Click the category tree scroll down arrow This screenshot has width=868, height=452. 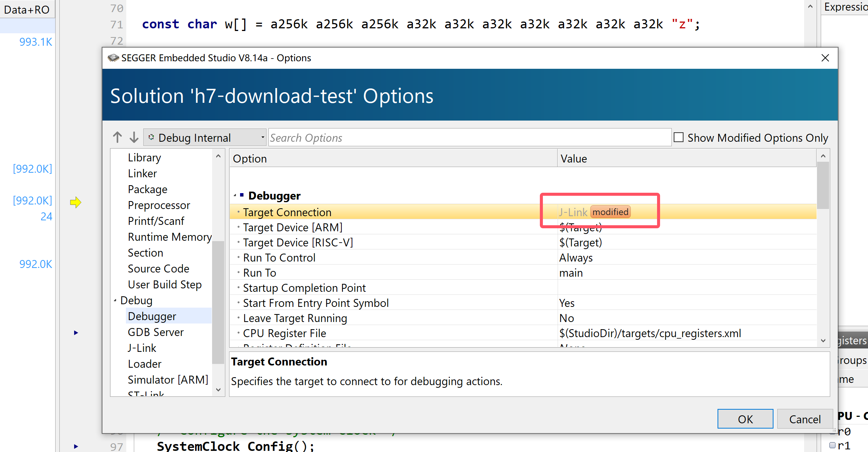click(218, 390)
